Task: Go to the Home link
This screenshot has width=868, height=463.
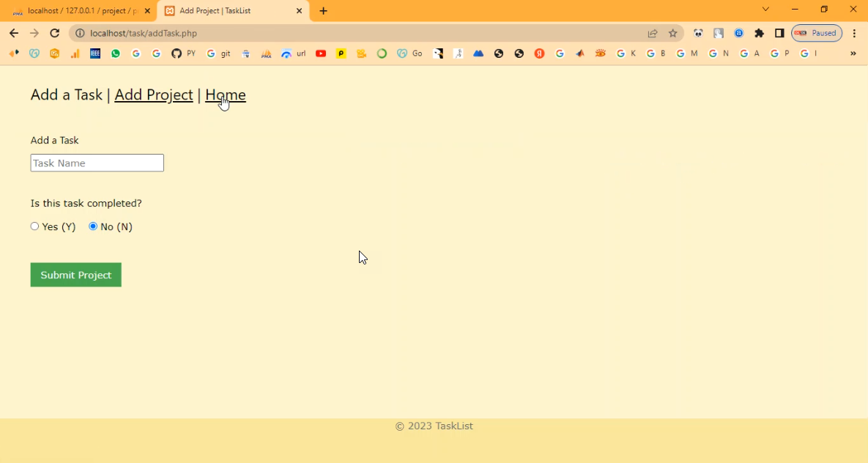Action: [x=226, y=95]
